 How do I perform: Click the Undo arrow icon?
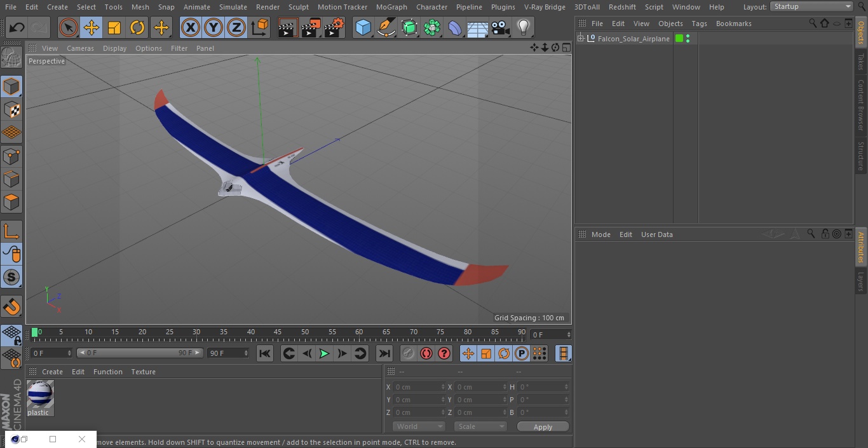point(17,28)
